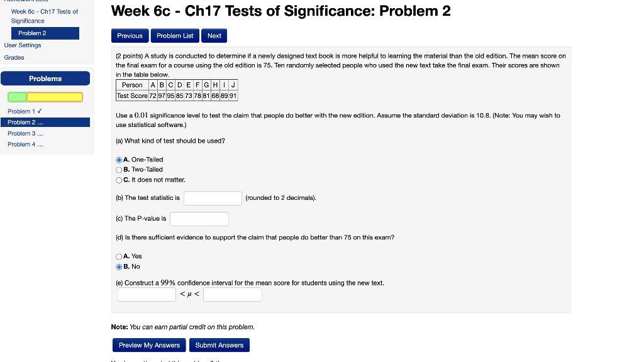Select "B. No" for sufficient evidence question
Image resolution: width=644 pixels, height=362 pixels.
coord(118,266)
